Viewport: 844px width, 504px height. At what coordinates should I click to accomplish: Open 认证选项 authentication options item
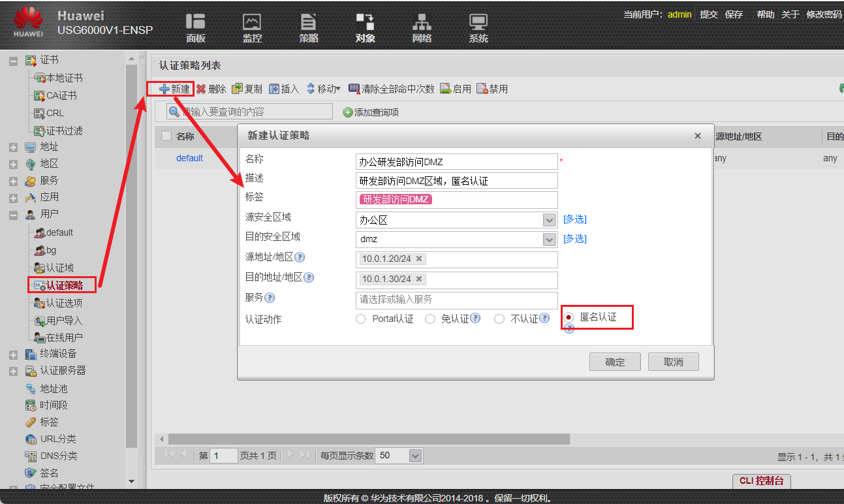click(64, 303)
